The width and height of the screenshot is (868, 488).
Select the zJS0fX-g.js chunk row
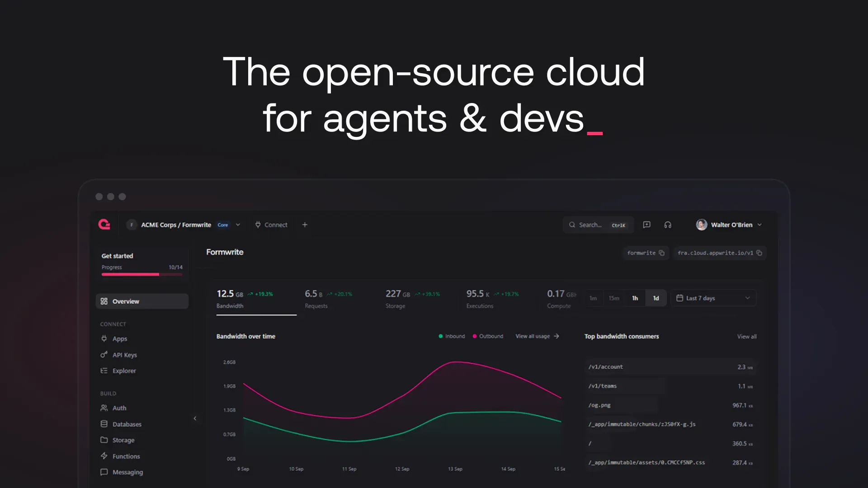pos(670,424)
